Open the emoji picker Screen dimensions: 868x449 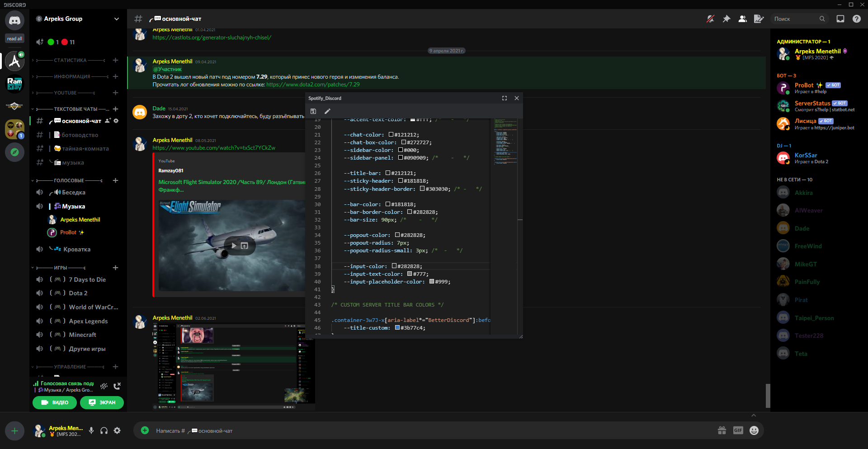pos(754,430)
